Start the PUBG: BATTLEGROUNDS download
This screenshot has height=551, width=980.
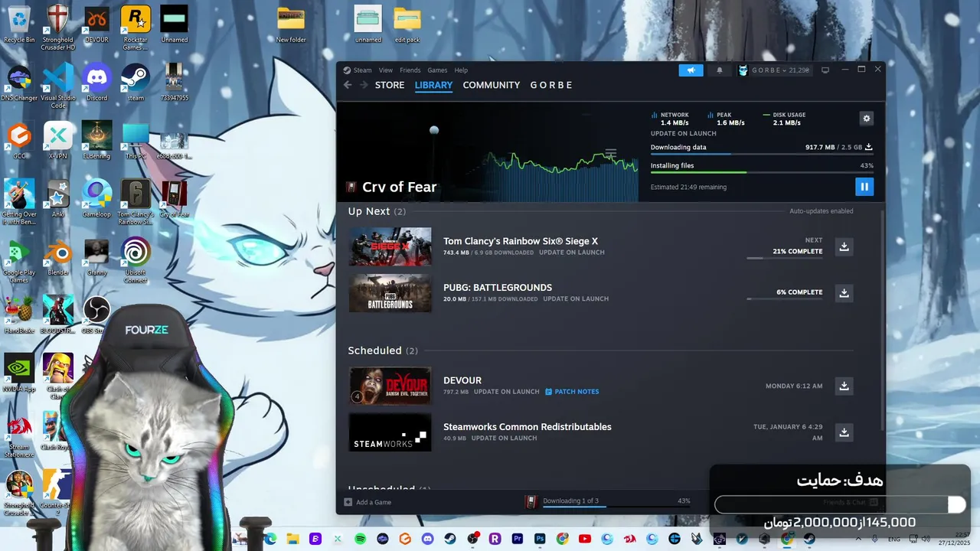(x=844, y=292)
